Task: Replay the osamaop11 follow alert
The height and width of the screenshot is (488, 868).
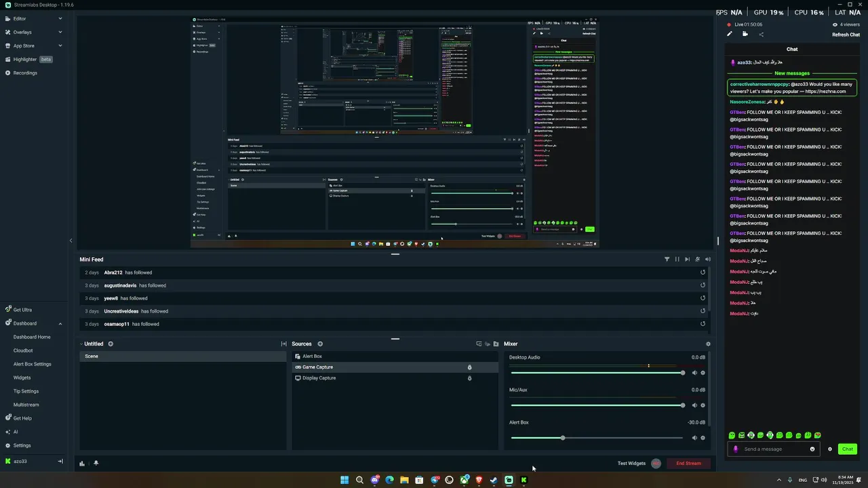Action: pyautogui.click(x=703, y=324)
